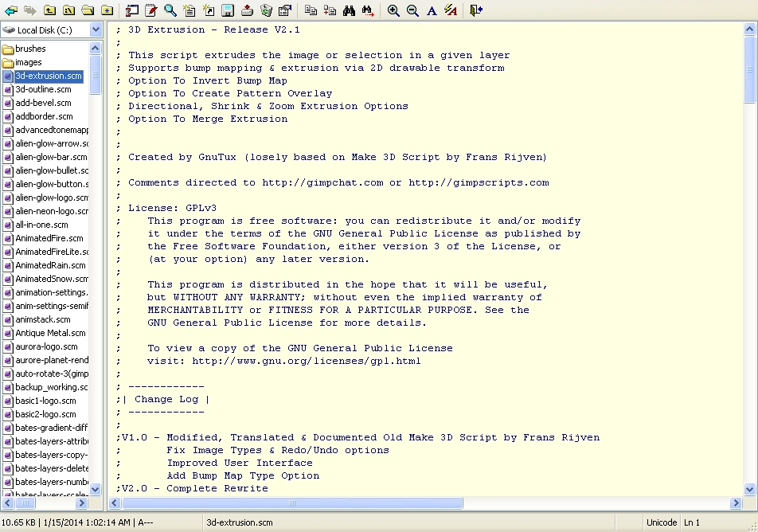Click file list horizontal scroll right arrow
Image resolution: width=758 pixels, height=532 pixels.
pyautogui.click(x=82, y=503)
